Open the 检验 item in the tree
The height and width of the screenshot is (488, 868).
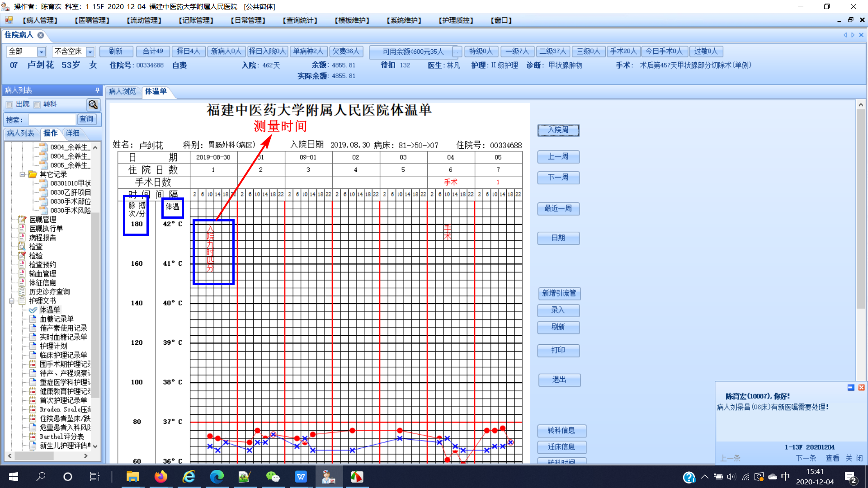click(x=36, y=256)
